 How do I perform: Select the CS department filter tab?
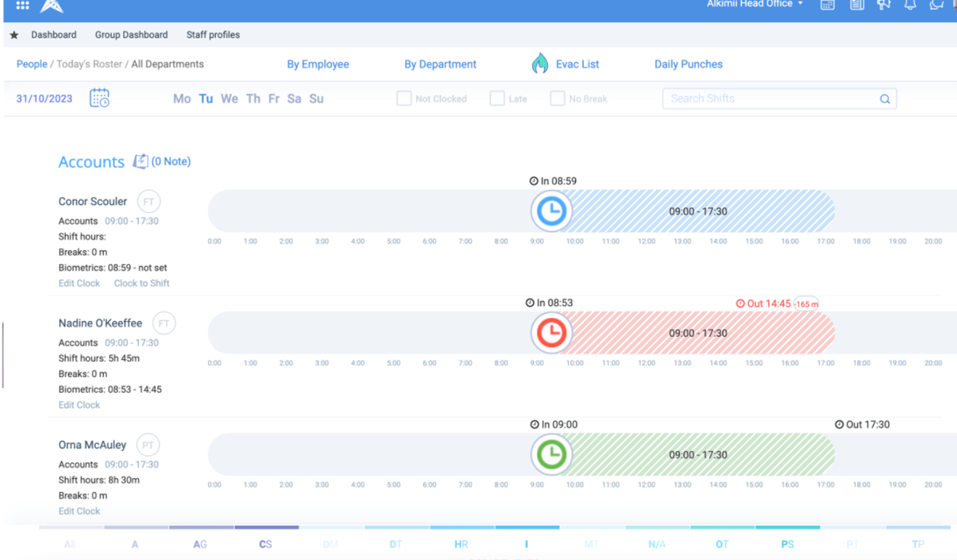pos(266,544)
